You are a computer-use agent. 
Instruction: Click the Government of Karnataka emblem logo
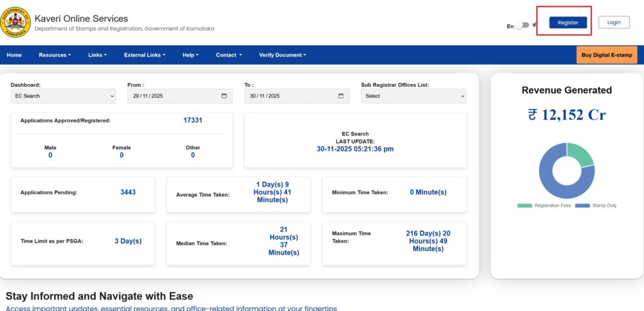(x=15, y=23)
